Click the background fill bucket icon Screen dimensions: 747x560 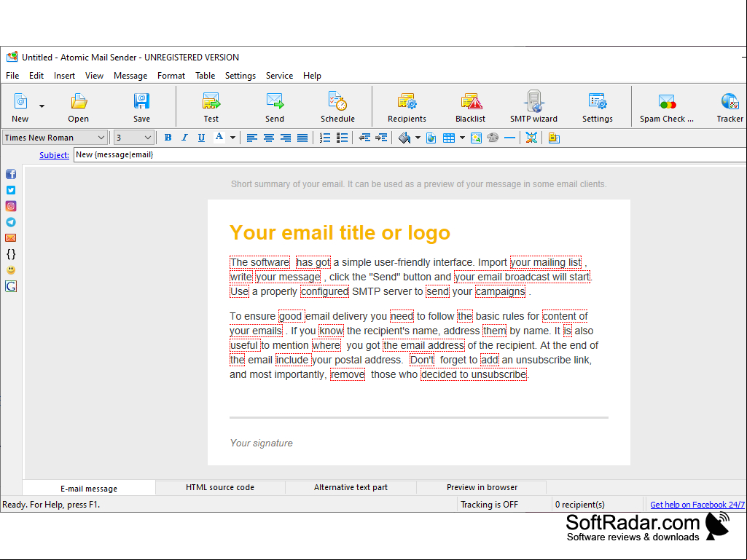pos(404,138)
